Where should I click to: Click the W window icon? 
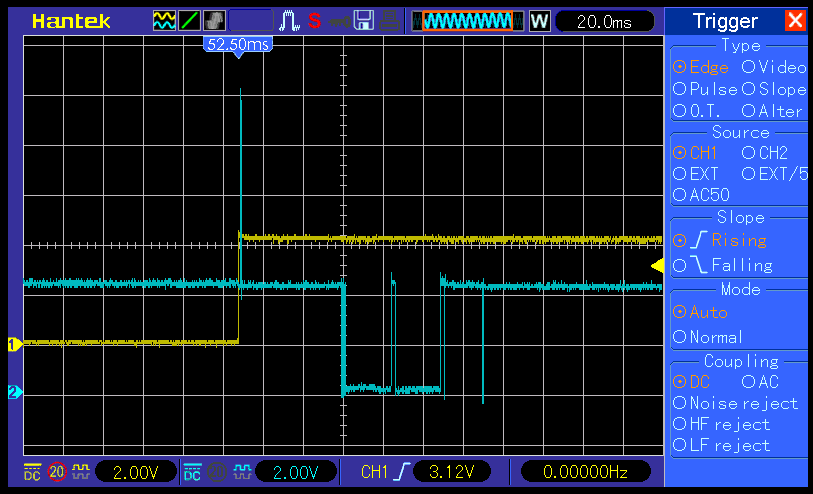[x=539, y=21]
